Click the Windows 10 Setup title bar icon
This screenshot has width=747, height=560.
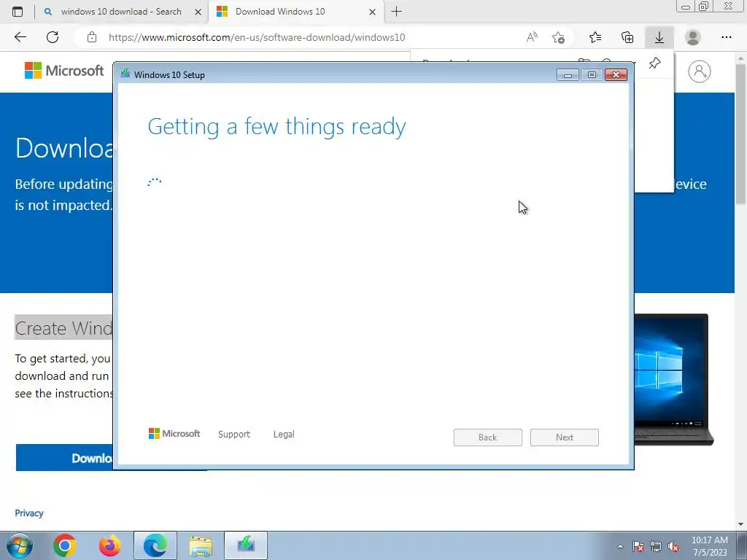coord(125,74)
